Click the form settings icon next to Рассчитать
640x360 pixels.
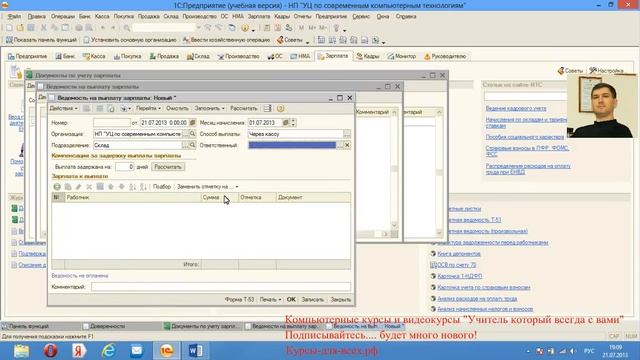point(267,109)
